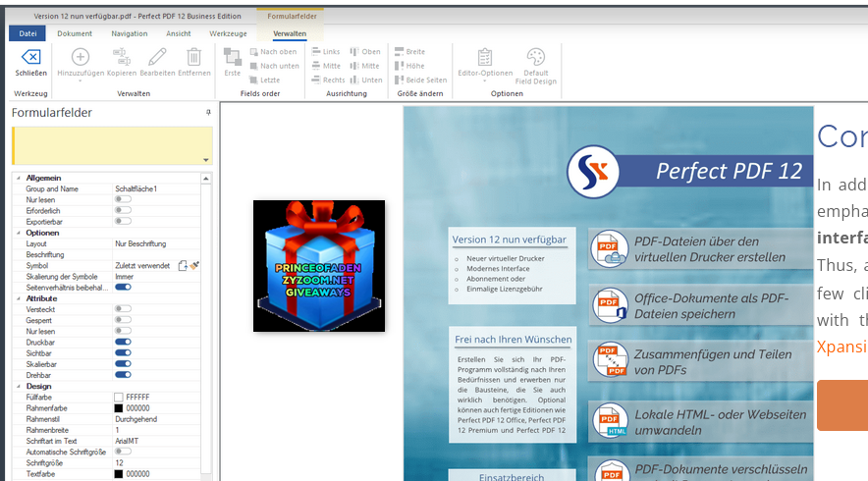Click the Perfect PDF 12 logo

[593, 172]
